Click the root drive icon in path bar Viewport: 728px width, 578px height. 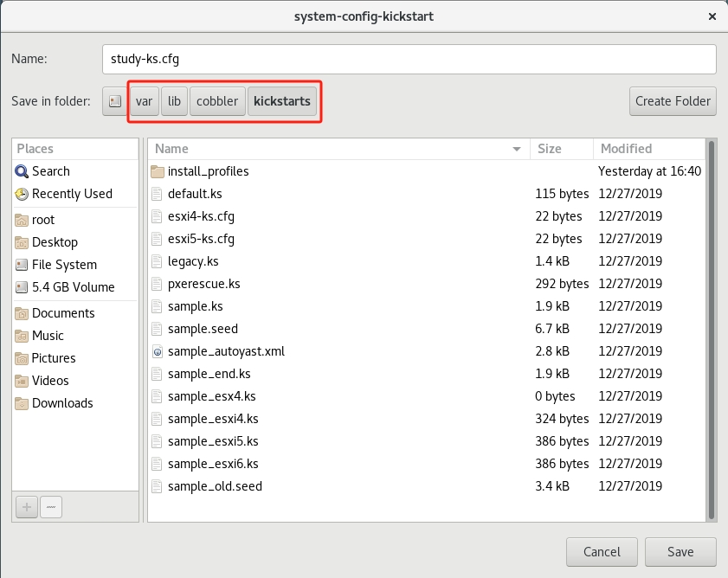(114, 101)
